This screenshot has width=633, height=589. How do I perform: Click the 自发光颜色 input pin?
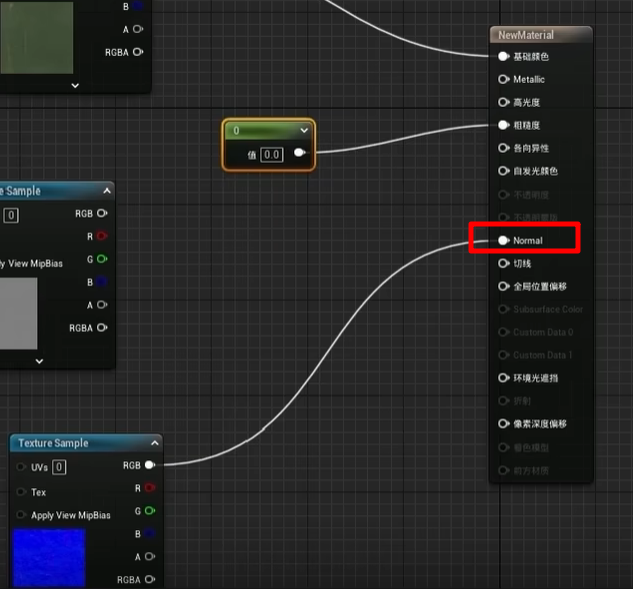503,171
